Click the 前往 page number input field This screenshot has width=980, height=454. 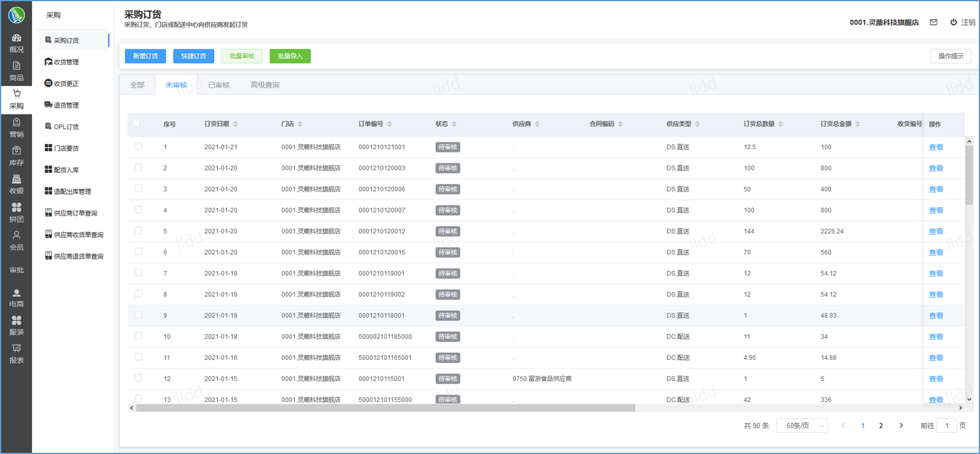tap(946, 426)
